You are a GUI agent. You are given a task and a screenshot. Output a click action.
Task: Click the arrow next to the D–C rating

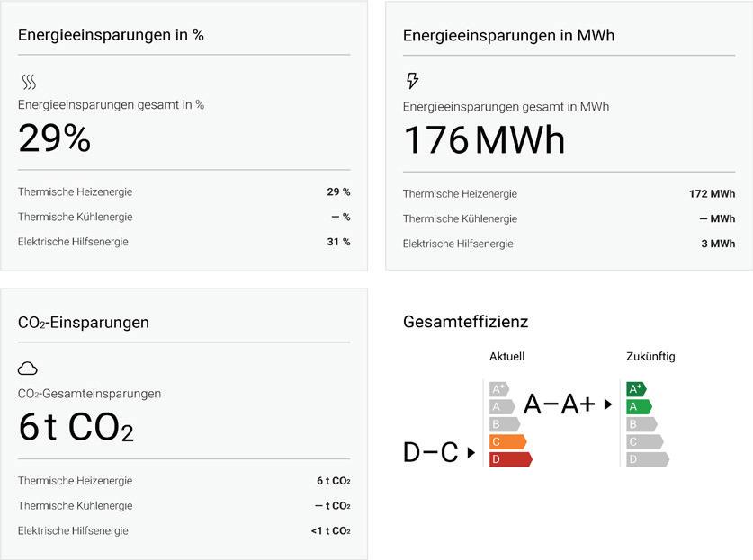(471, 454)
